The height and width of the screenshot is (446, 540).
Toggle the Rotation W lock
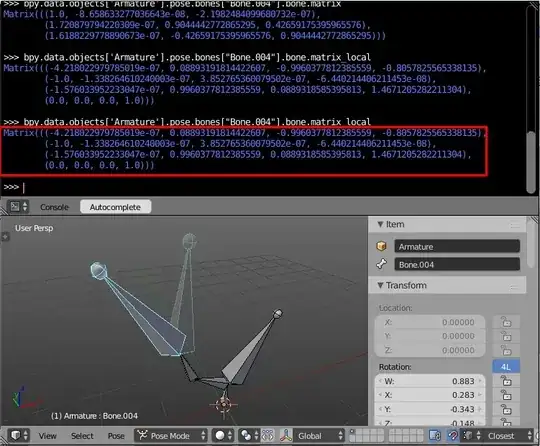coord(506,381)
